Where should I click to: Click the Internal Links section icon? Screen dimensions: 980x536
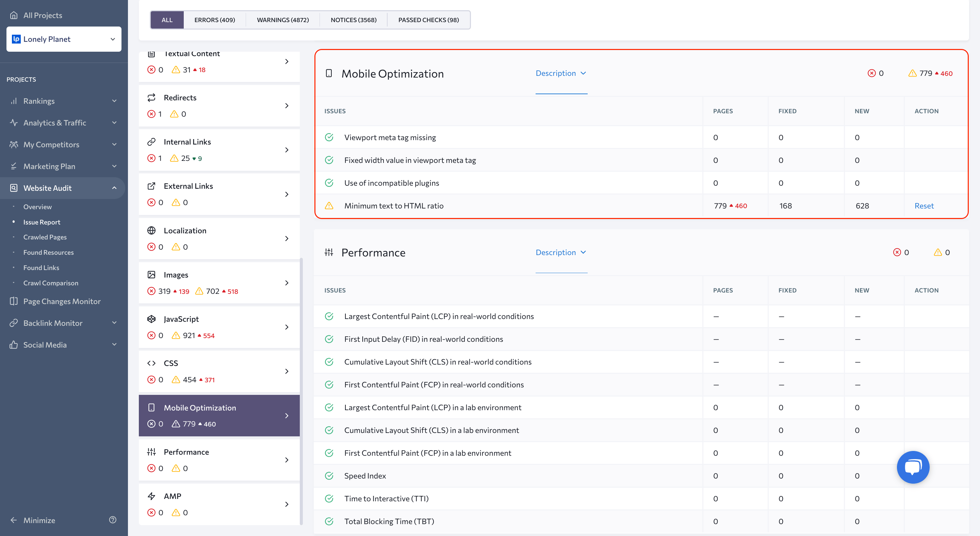point(152,141)
